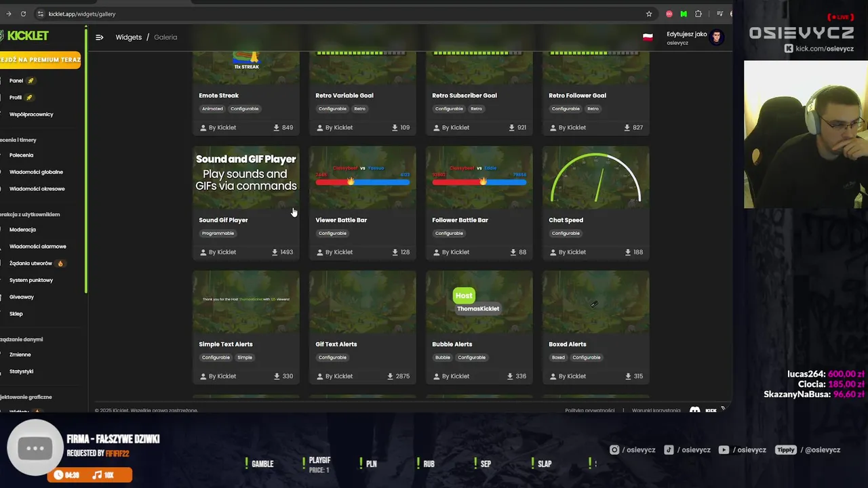Click the download icon on Viewer Battle Bar
This screenshot has width=868, height=488.
point(395,252)
